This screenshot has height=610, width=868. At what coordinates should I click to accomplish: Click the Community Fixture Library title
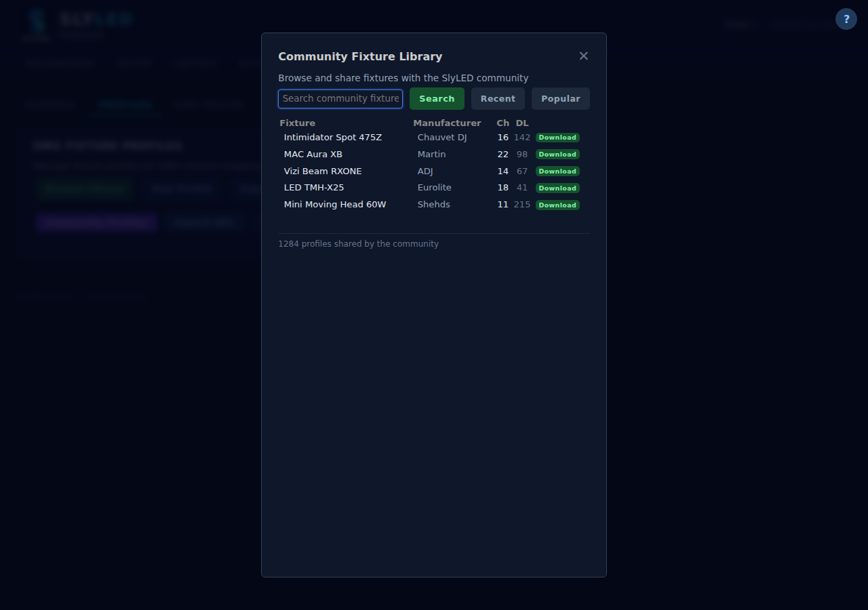point(360,57)
